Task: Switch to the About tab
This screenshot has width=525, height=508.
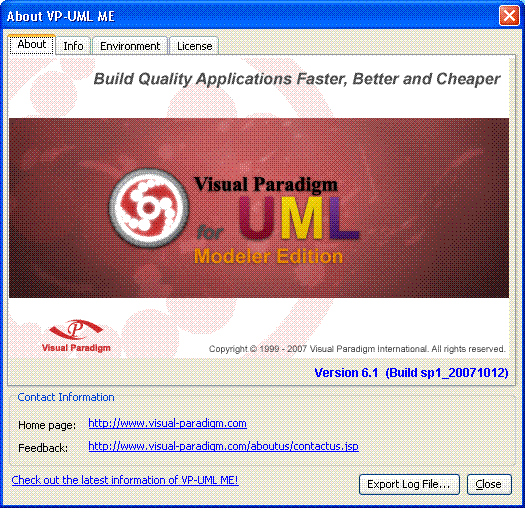Action: tap(31, 45)
